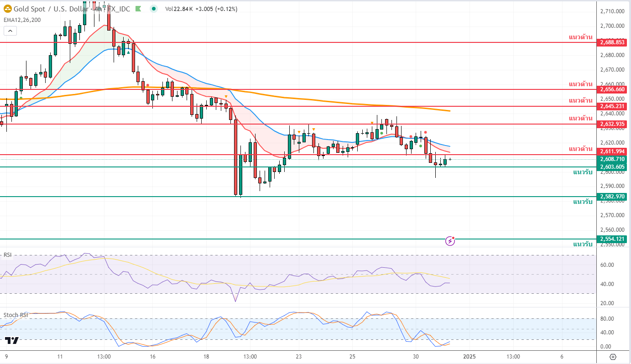Image resolution: width=631 pixels, height=364 pixels.
Task: Select the RSI indicator legend
Action: (x=7, y=255)
